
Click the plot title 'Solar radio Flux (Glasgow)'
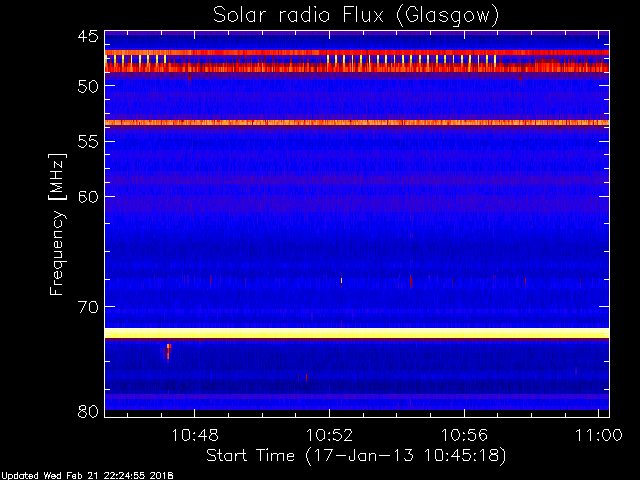[x=356, y=16]
